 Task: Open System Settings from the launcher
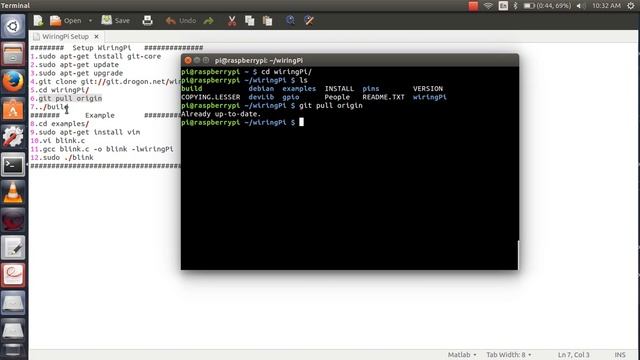pos(13,136)
